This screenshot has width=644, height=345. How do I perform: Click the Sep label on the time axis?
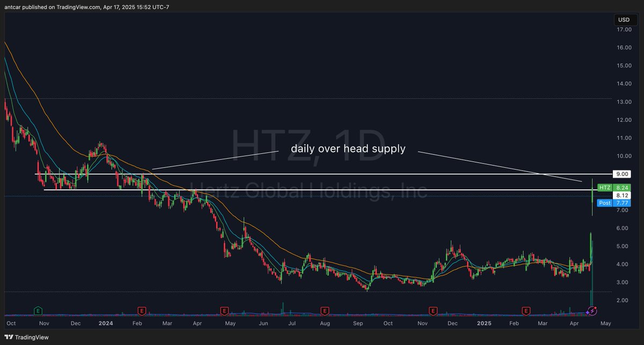coord(357,324)
